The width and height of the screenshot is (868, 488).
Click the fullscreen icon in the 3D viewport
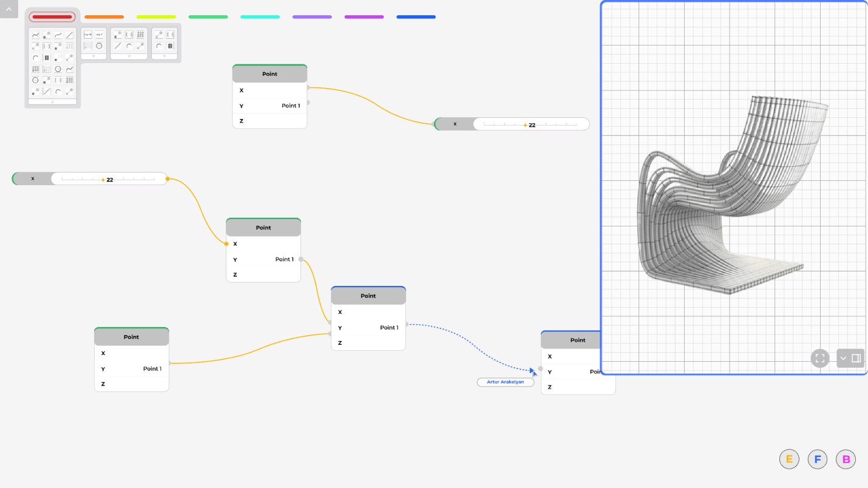pos(819,358)
